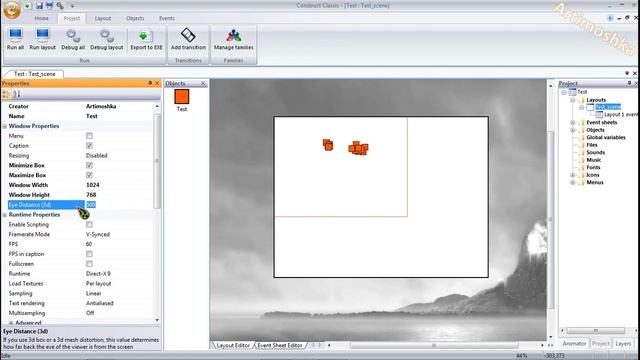This screenshot has width=640, height=360.
Task: Click the Sampling value Linear
Action: point(93,293)
